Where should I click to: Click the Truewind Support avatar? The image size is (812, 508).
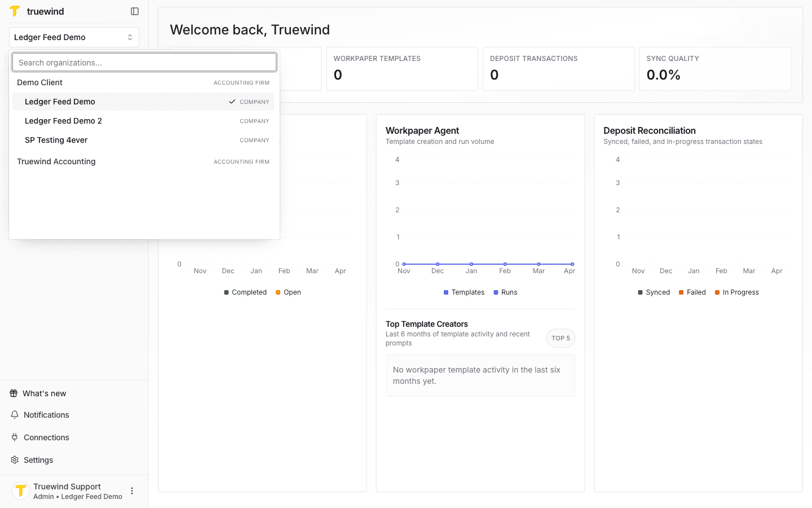tap(21, 491)
